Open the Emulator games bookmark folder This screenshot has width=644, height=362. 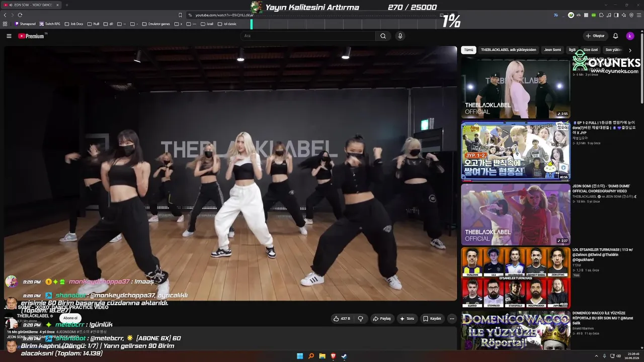tap(156, 24)
